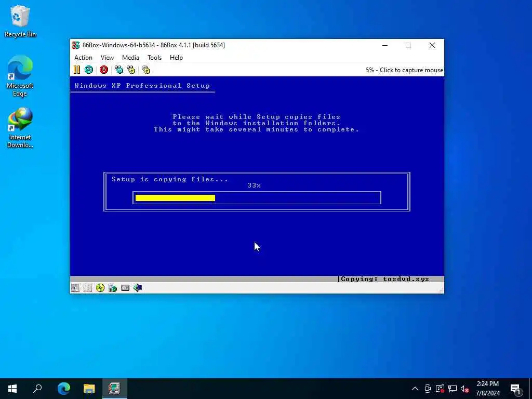Image resolution: width=532 pixels, height=399 pixels.
Task: Open 86Box settings via the gear icon
Action: [x=146, y=70]
